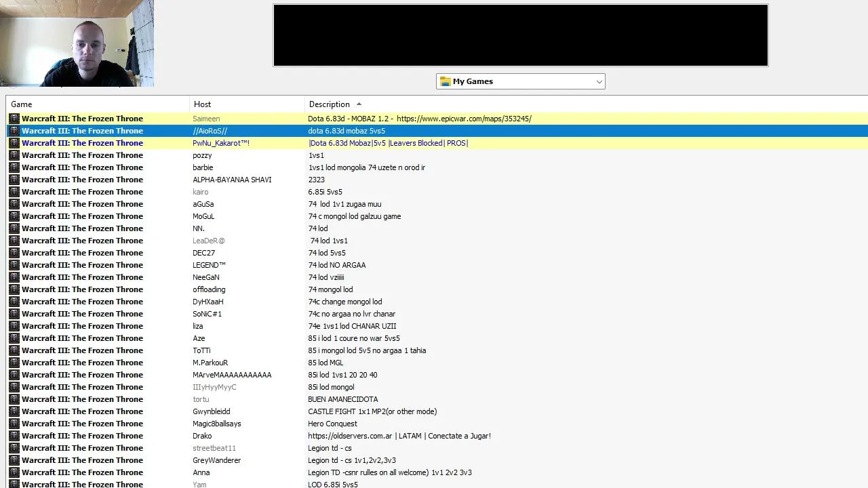Image resolution: width=868 pixels, height=488 pixels.
Task: Select host name Magic8ballsays
Action: tap(217, 424)
